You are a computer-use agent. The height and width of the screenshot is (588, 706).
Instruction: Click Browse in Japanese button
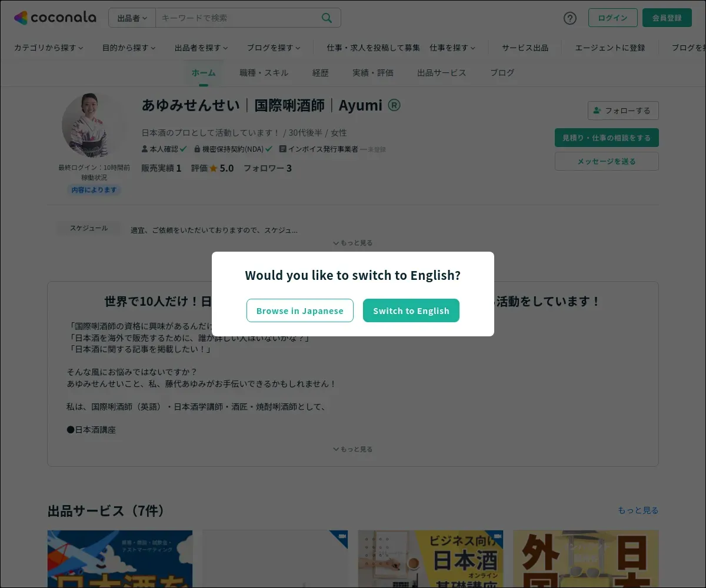pos(300,310)
